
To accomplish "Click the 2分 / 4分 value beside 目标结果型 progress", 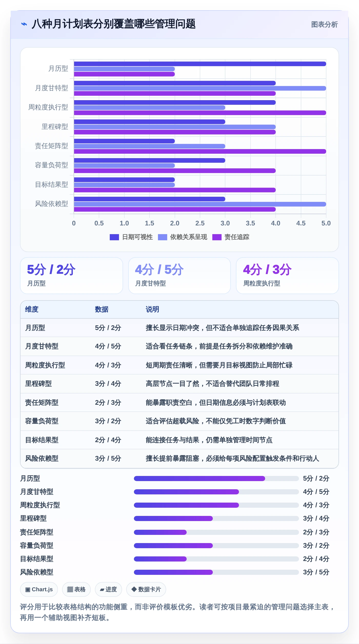I will tap(316, 559).
